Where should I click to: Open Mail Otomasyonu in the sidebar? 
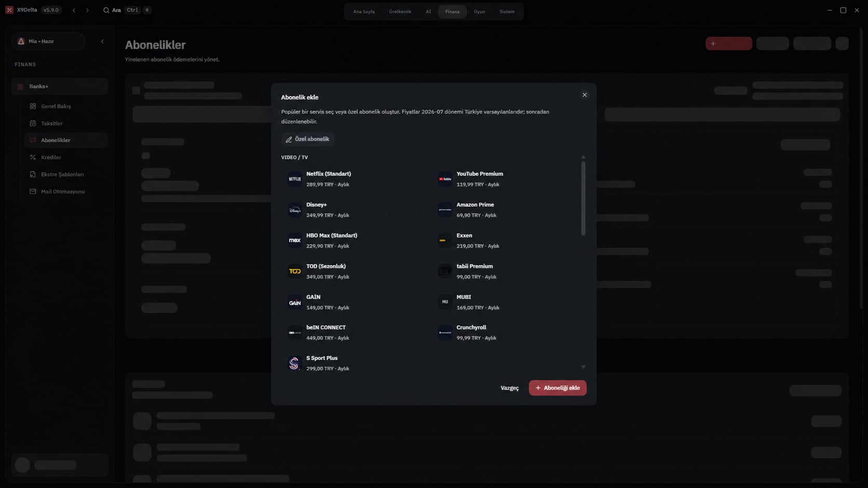click(x=66, y=192)
